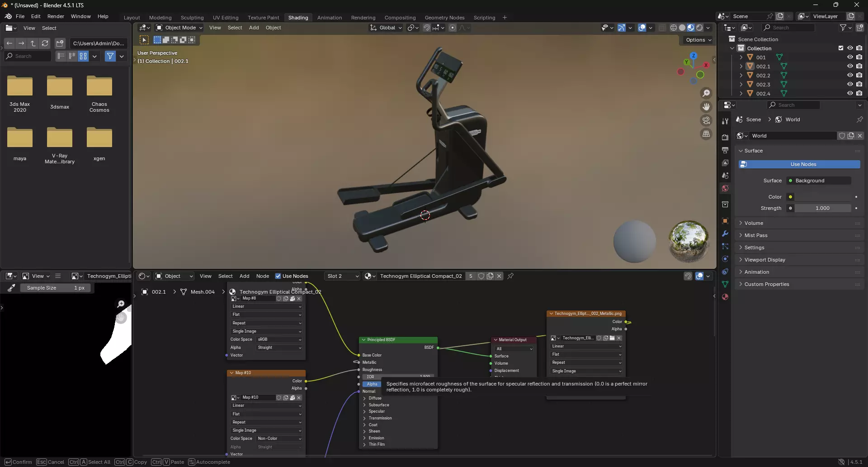This screenshot has height=467, width=868.
Task: Unlink the World datablock
Action: pyautogui.click(x=860, y=136)
